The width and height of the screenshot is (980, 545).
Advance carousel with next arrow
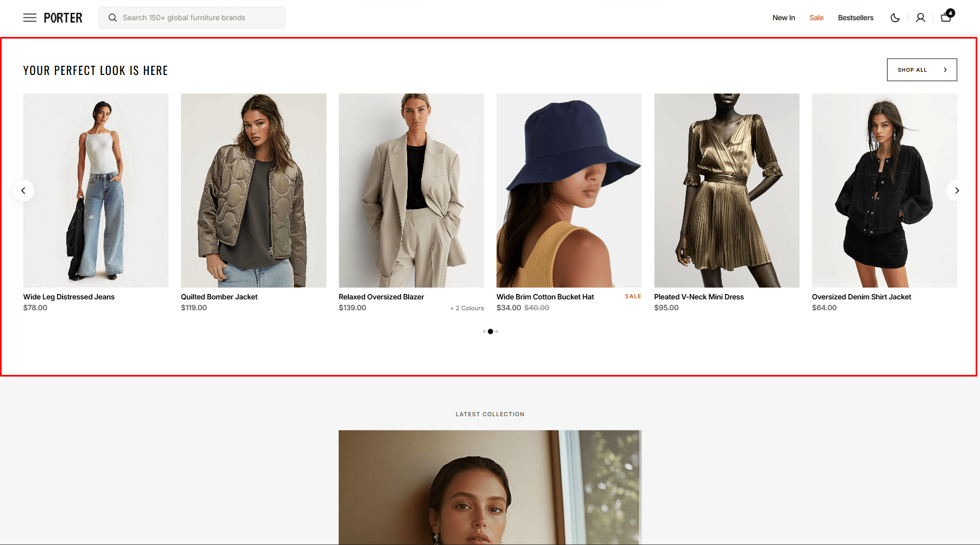tap(957, 191)
